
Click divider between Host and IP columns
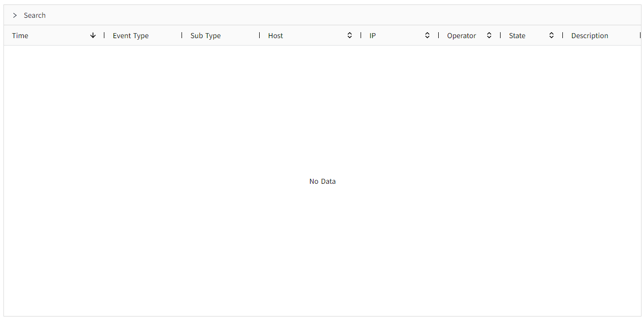click(x=361, y=35)
